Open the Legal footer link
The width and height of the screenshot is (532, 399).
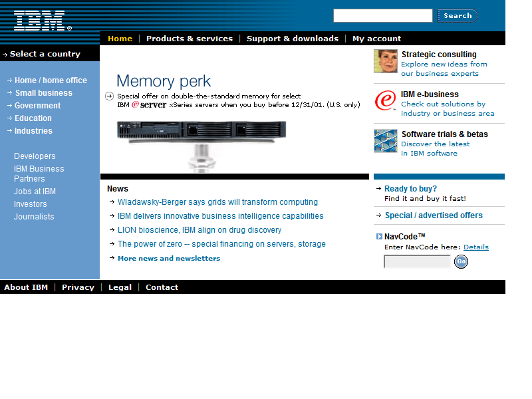(120, 287)
